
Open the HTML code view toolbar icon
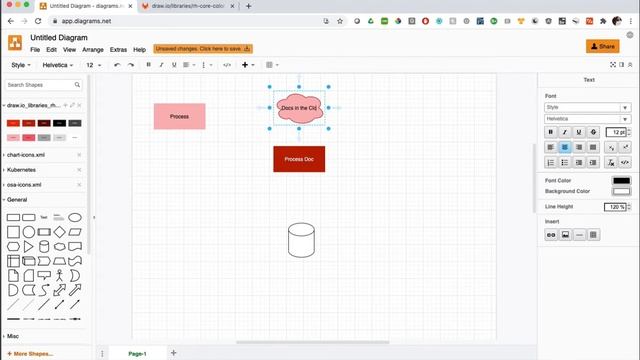tap(227, 65)
